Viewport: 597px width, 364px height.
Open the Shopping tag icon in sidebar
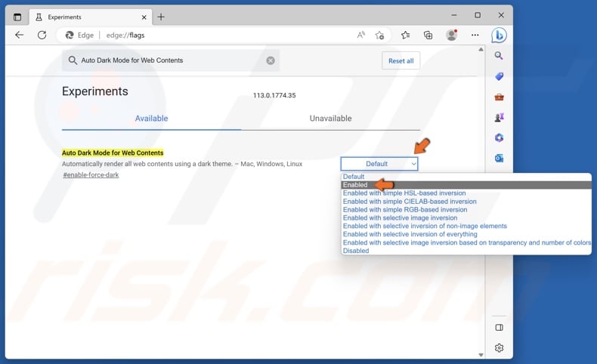tap(500, 76)
